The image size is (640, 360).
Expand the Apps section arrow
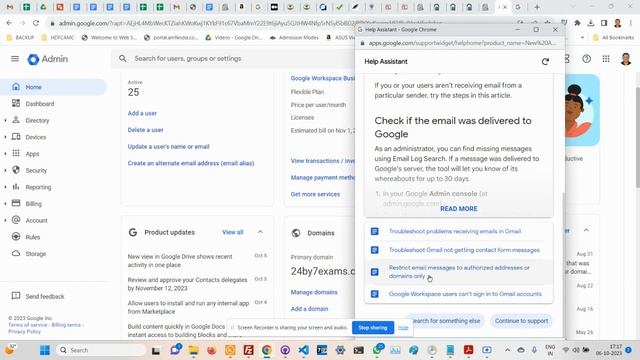[x=5, y=154]
